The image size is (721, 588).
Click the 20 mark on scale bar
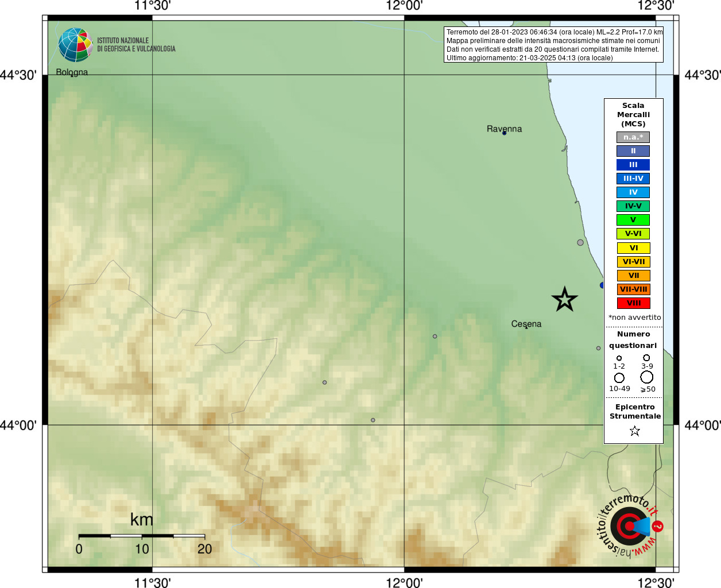[x=204, y=549]
